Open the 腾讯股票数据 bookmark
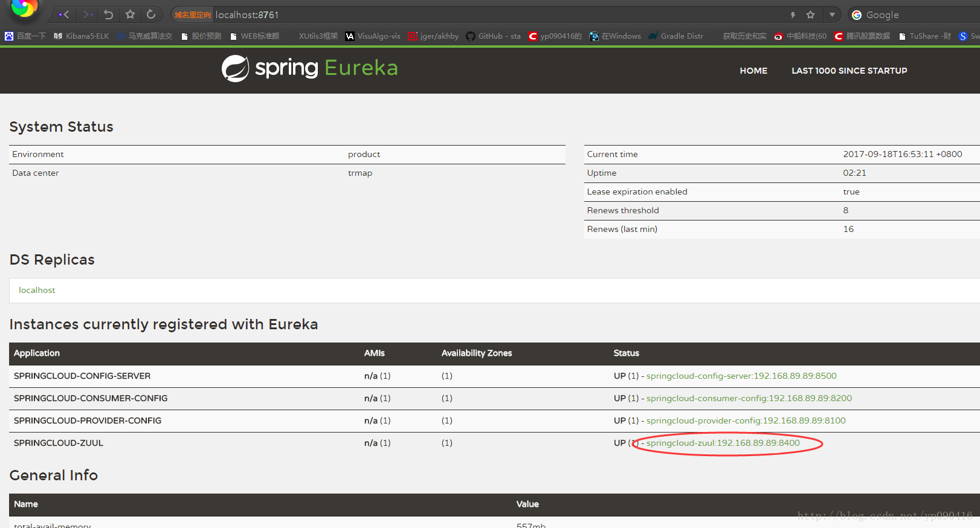 (x=862, y=36)
